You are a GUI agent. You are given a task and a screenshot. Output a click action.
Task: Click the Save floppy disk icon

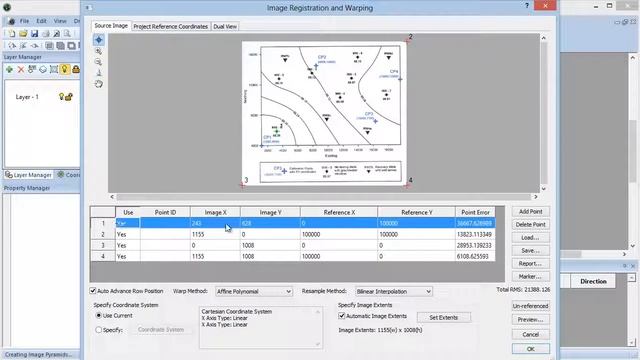point(34,33)
